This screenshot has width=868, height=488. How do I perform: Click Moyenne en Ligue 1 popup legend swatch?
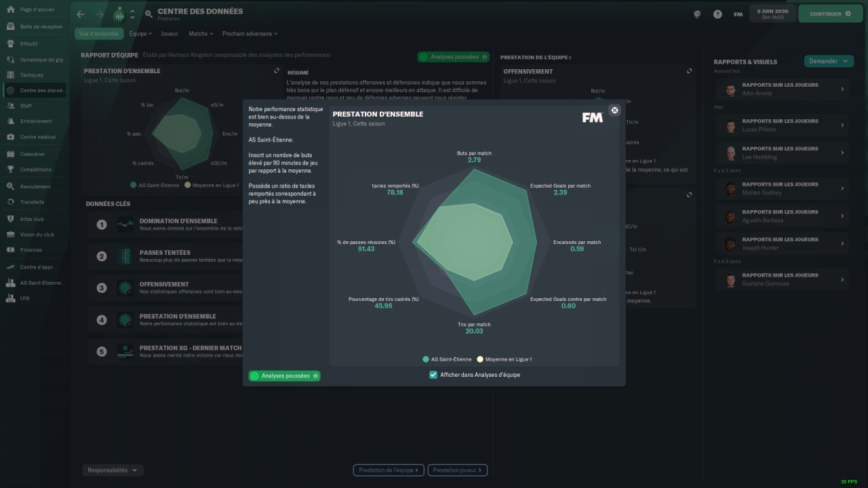coord(480,359)
